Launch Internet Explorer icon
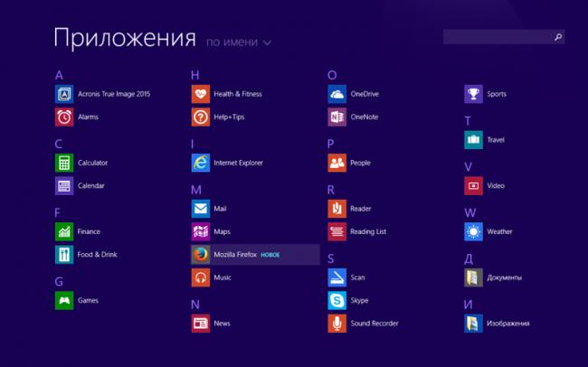Viewport: 588px width, 367px height. point(201,163)
